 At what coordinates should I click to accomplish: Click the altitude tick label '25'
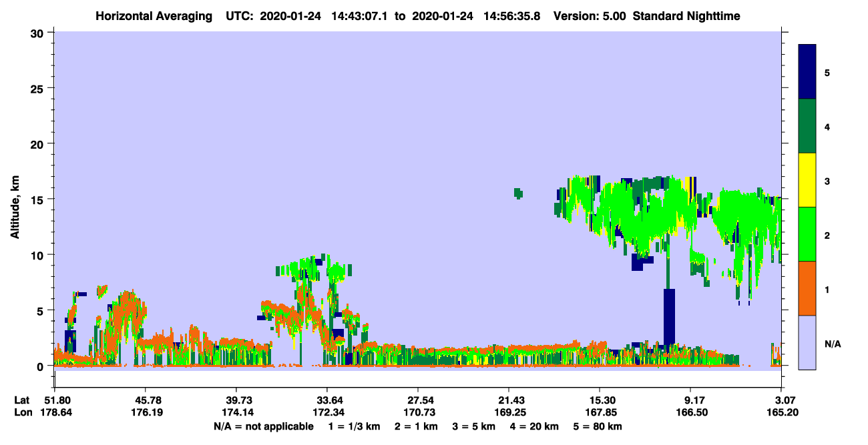pyautogui.click(x=39, y=88)
